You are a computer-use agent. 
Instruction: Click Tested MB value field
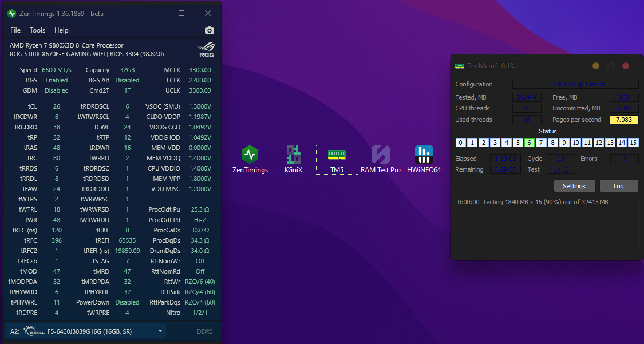tap(527, 97)
